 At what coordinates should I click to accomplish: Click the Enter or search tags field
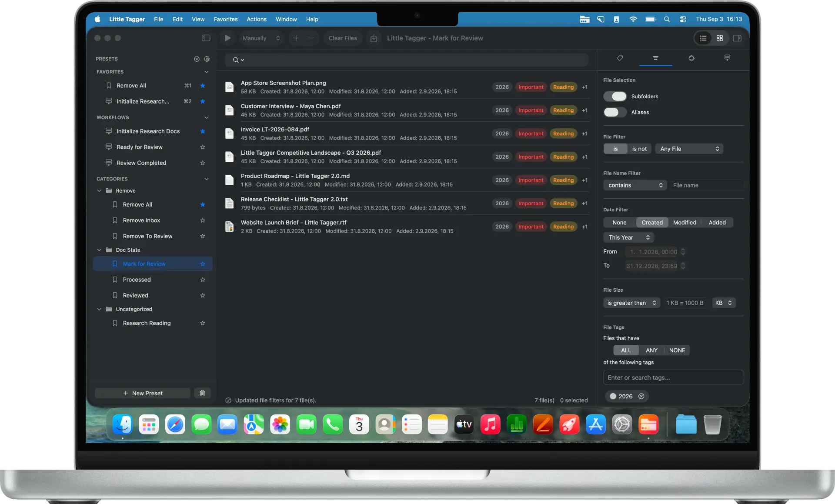tap(673, 377)
